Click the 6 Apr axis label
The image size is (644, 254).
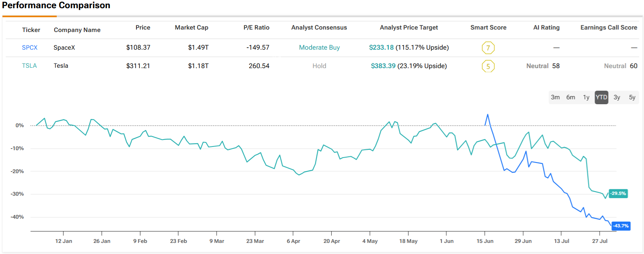[294, 241]
